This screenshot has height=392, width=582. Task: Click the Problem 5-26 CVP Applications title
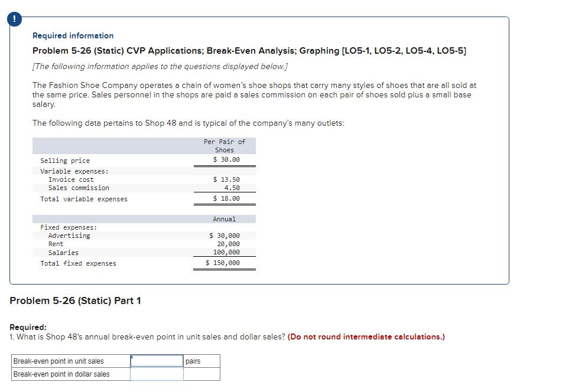click(249, 50)
